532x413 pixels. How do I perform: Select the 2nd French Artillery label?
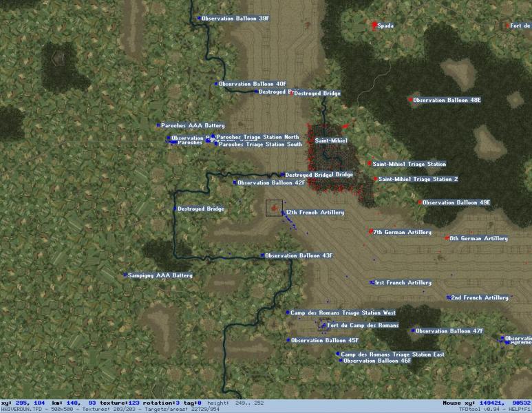(x=480, y=297)
